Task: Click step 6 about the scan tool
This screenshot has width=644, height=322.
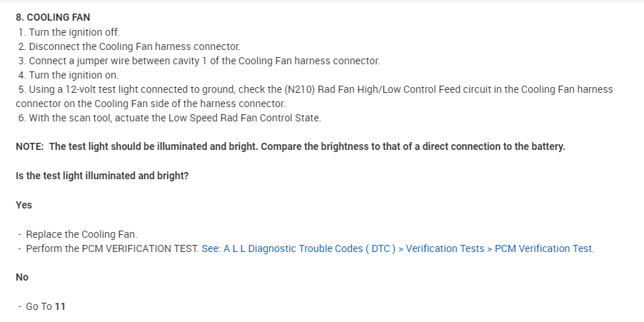Action: (x=170, y=118)
